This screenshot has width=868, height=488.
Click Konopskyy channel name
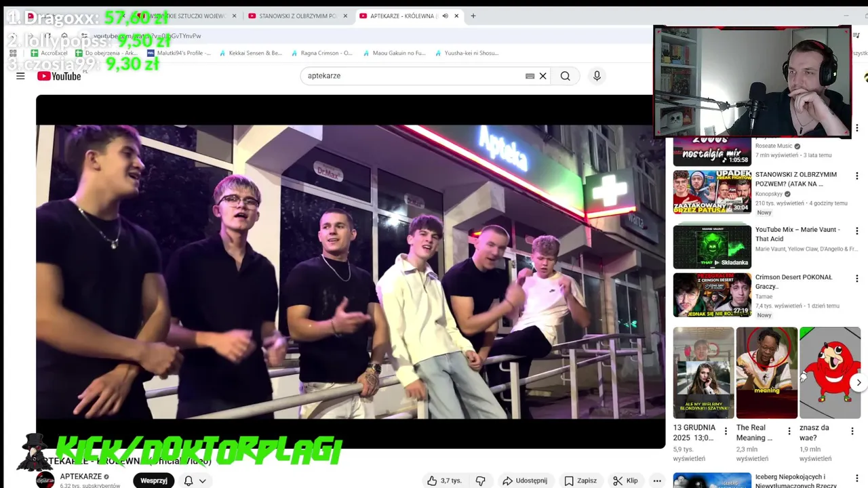[768, 194]
